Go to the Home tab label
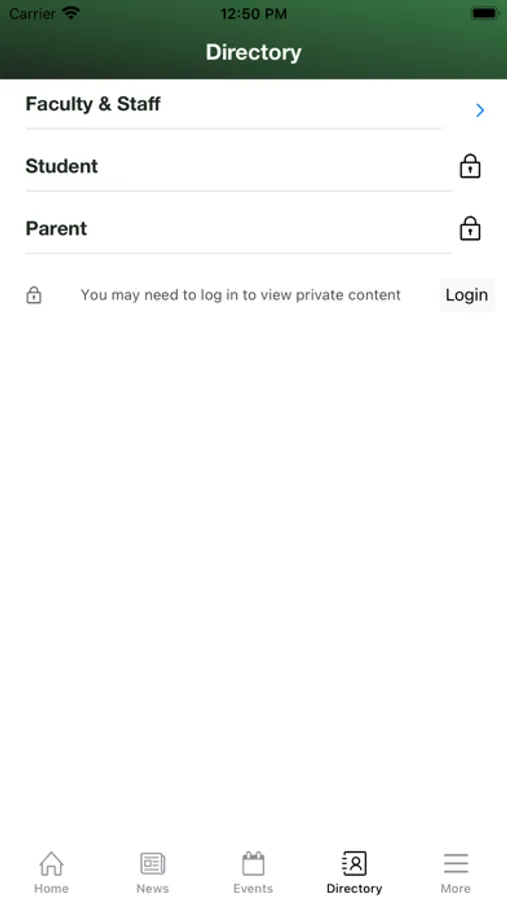Screen dimensions: 507x900 (x=51, y=889)
